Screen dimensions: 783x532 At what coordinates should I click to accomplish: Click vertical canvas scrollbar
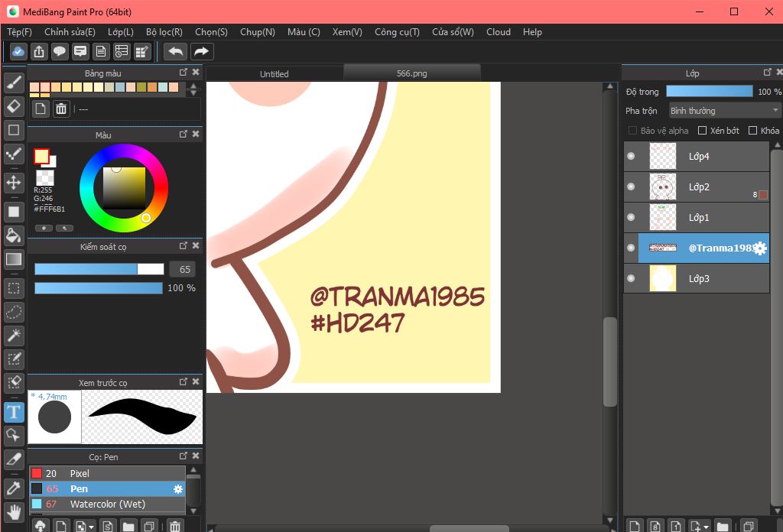[609, 362]
